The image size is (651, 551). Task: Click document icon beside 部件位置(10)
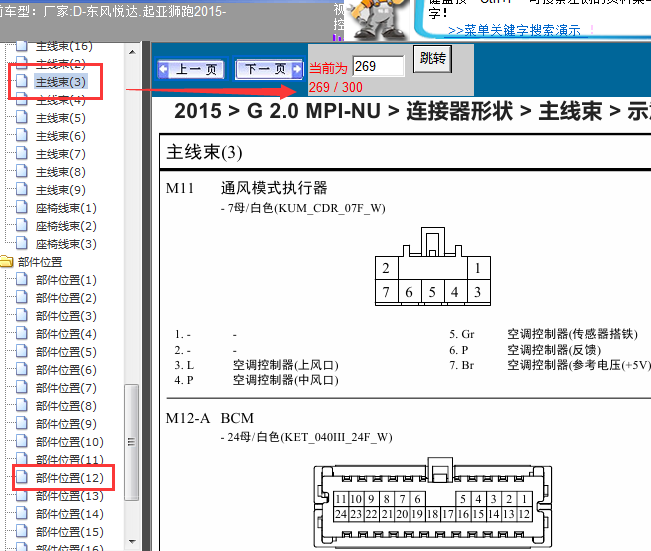point(22,441)
